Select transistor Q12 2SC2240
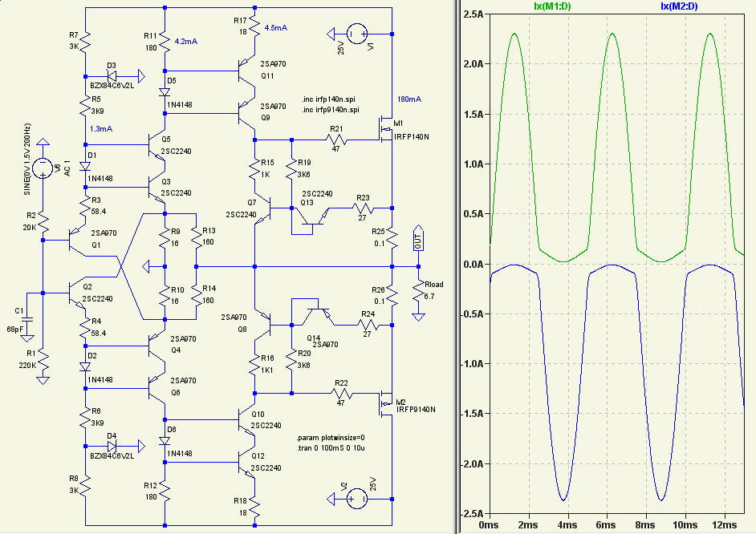Viewport: 756px width, 534px height. pyautogui.click(x=247, y=463)
